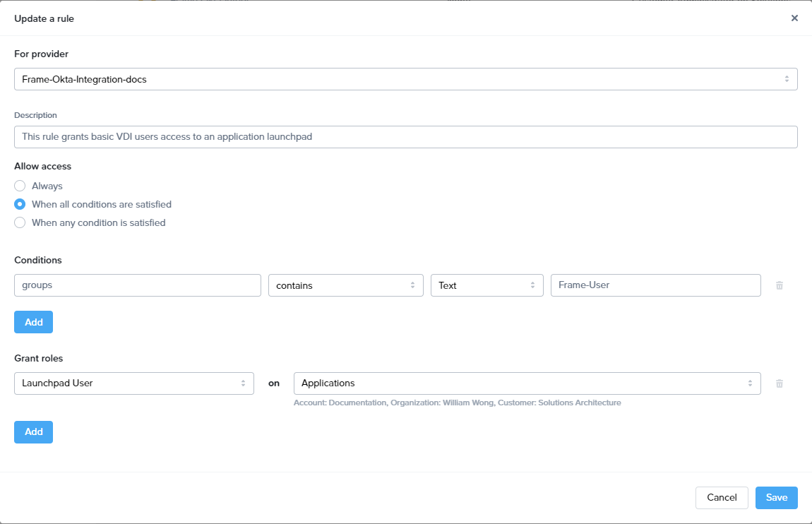
Task: Cancel the rule update
Action: pyautogui.click(x=721, y=498)
